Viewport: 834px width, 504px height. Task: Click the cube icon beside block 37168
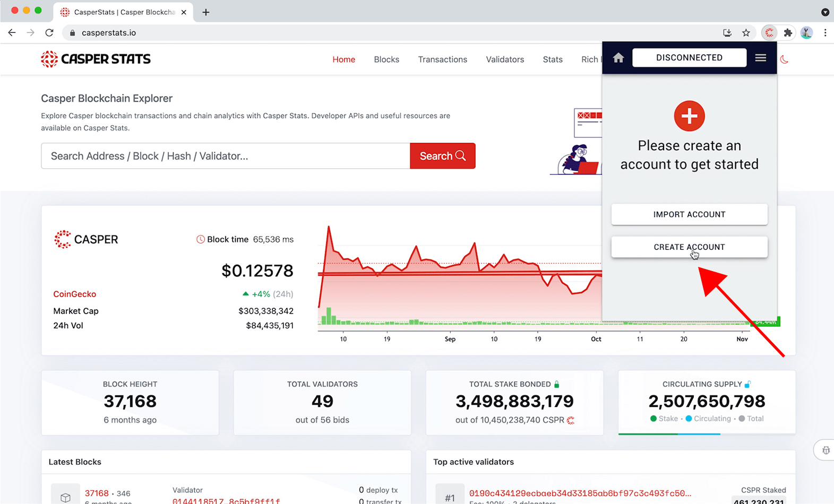[65, 497]
